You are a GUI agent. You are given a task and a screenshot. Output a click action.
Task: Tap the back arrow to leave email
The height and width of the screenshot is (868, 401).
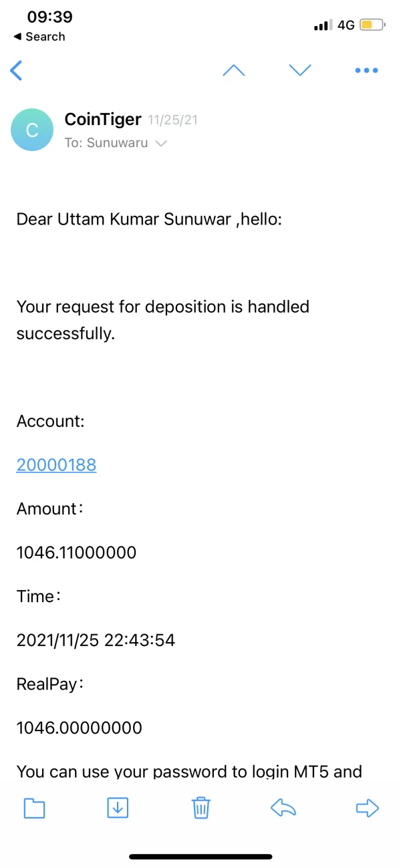pos(17,70)
